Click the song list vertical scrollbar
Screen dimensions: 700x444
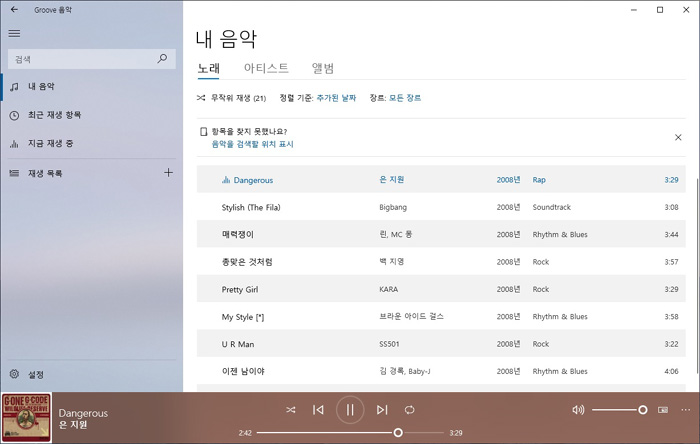(x=697, y=275)
